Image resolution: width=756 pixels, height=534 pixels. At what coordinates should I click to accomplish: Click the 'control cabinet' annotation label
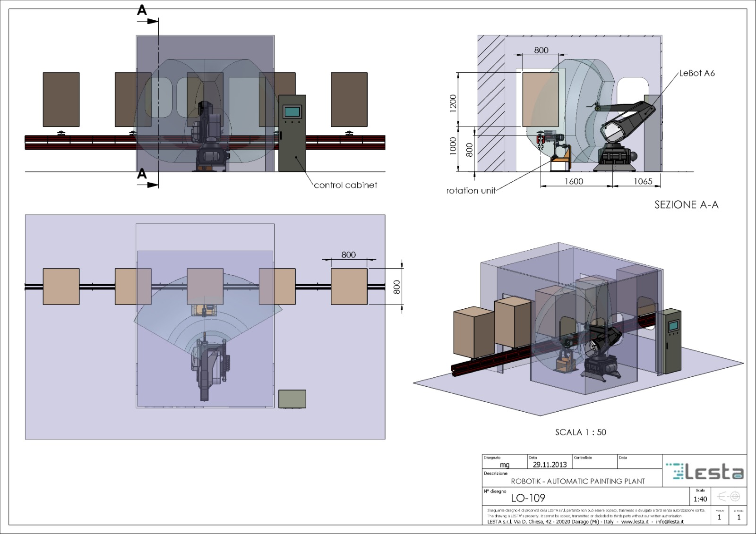pyautogui.click(x=345, y=185)
